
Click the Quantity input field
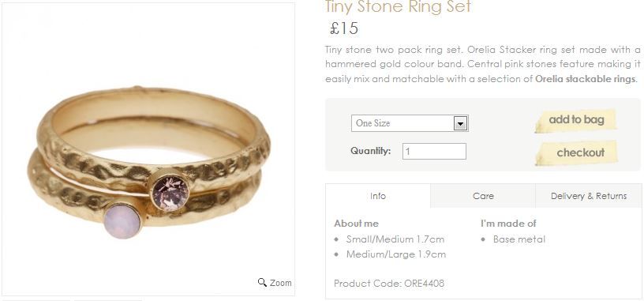434,152
